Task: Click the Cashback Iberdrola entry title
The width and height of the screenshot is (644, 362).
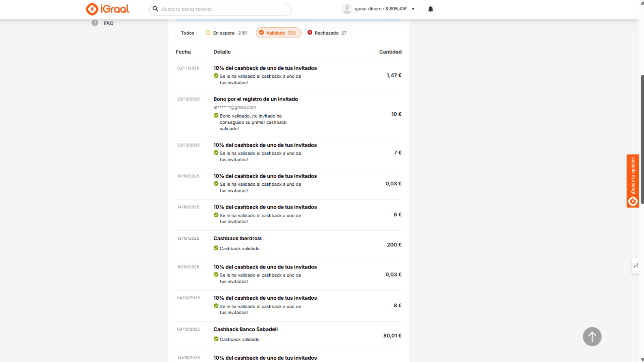Action: [x=237, y=238]
